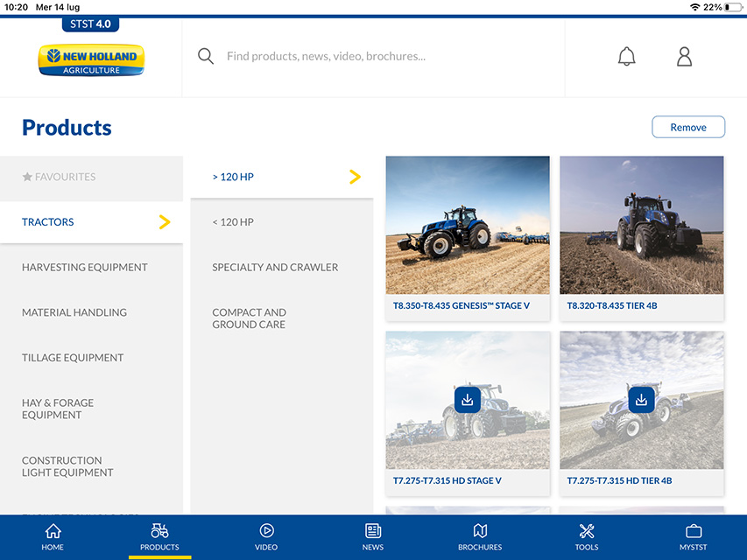
Task: Open T7.275-T7.315 HD Tier 4B title
Action: (619, 480)
